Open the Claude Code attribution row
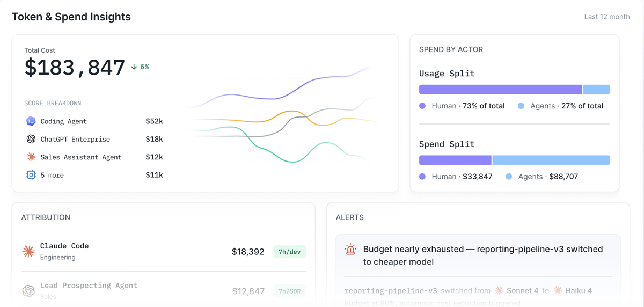Screen dimensions: 644x307 click(x=164, y=251)
